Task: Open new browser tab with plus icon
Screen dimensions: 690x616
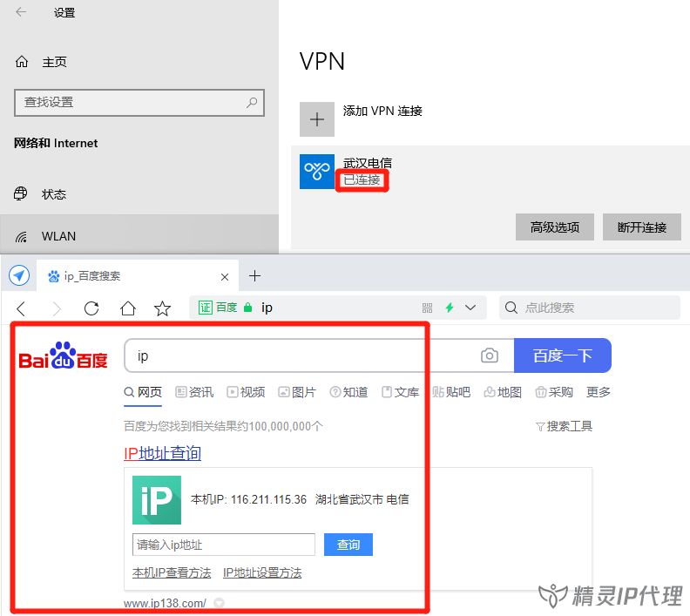Action: tap(254, 276)
